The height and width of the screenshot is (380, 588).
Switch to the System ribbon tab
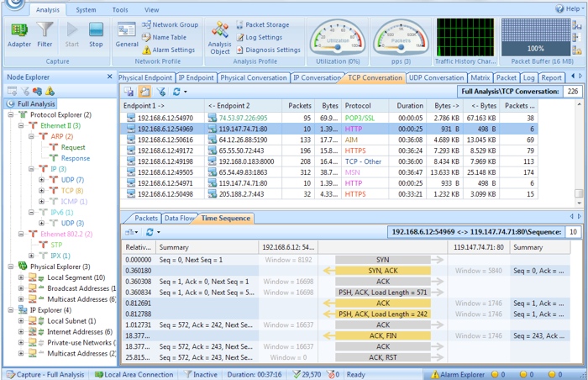86,10
